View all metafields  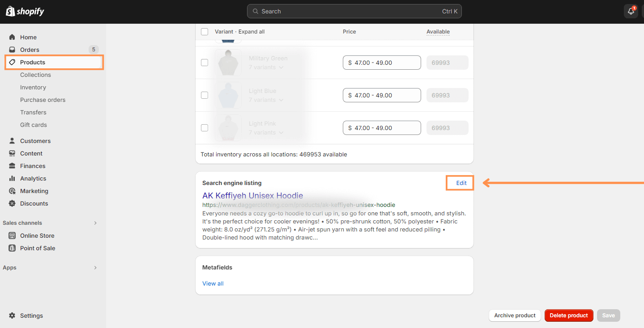(213, 283)
